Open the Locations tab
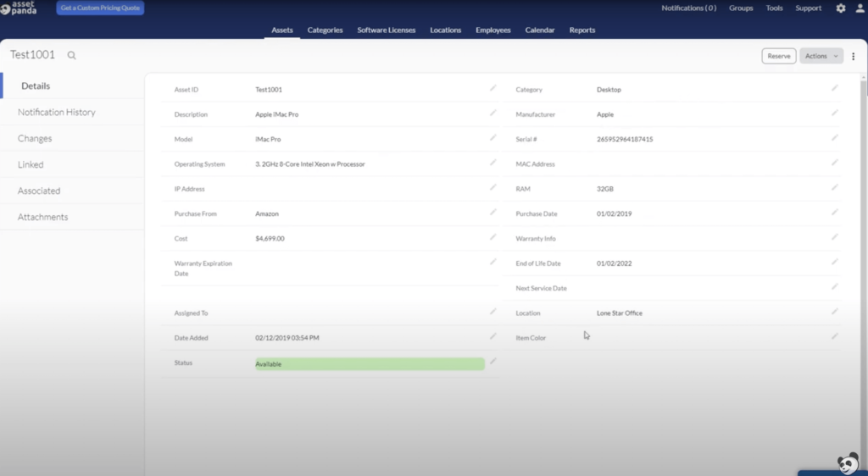Viewport: 868px width, 476px height. (445, 30)
